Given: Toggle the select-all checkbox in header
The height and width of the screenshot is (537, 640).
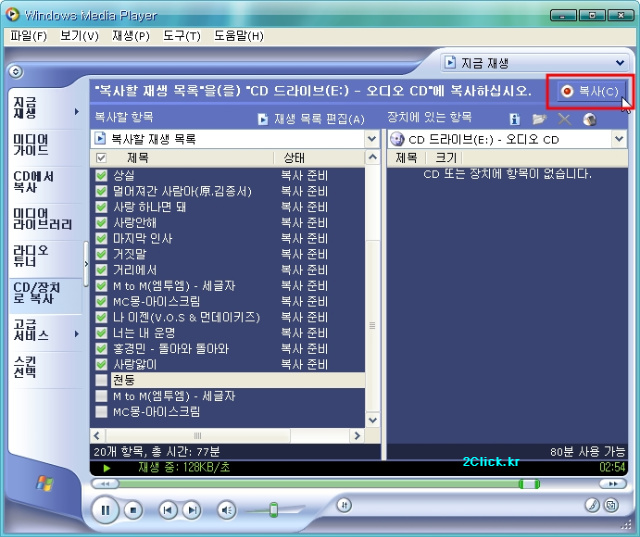Looking at the screenshot, I should click(x=101, y=158).
